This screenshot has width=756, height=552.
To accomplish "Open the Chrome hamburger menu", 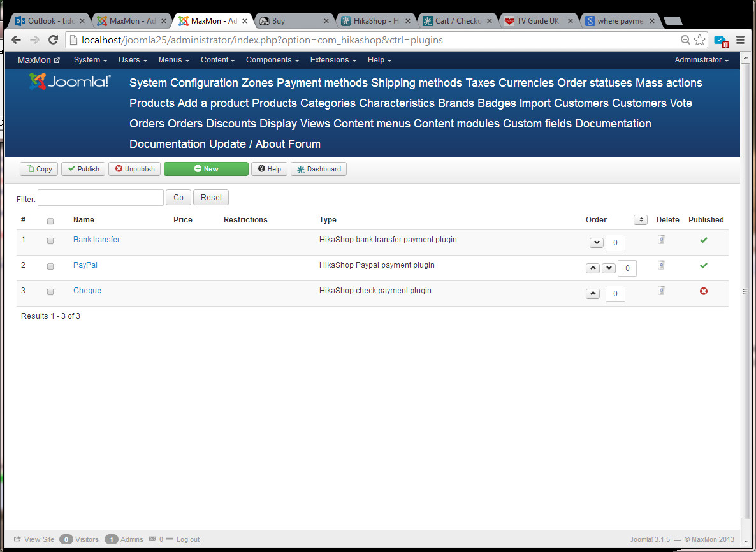I will [741, 40].
